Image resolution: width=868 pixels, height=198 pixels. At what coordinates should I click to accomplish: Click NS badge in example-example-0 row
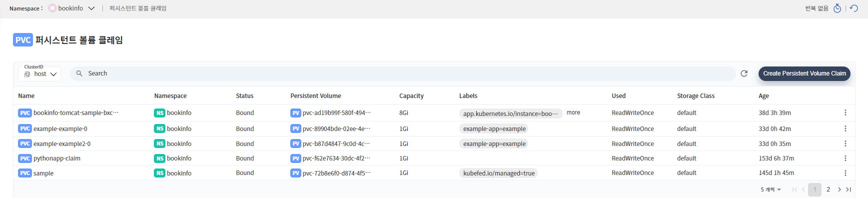160,128
